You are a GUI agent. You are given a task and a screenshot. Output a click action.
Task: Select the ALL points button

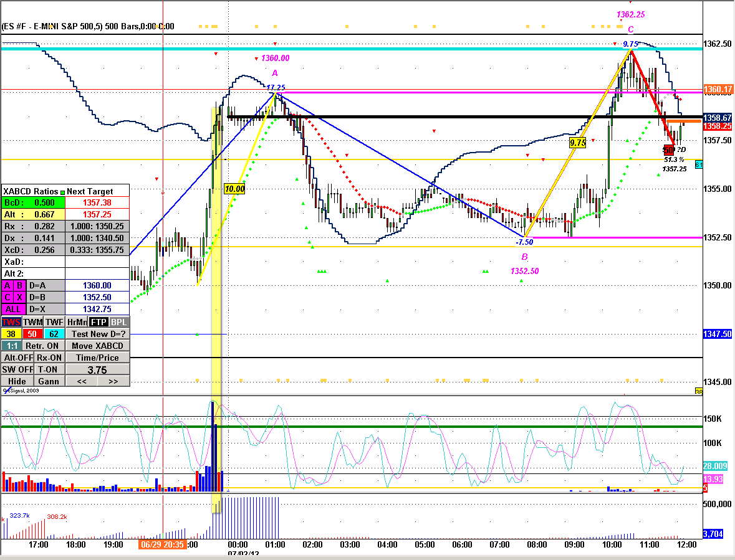pyautogui.click(x=14, y=309)
